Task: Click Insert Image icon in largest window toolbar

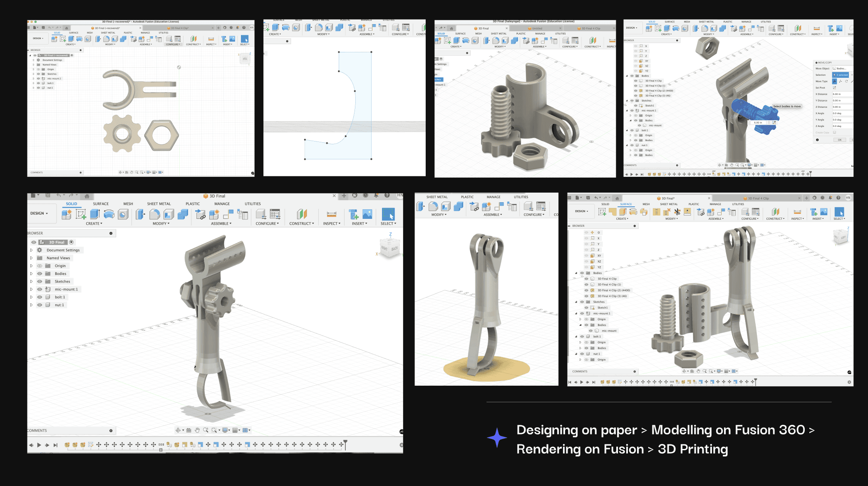Action: [367, 214]
